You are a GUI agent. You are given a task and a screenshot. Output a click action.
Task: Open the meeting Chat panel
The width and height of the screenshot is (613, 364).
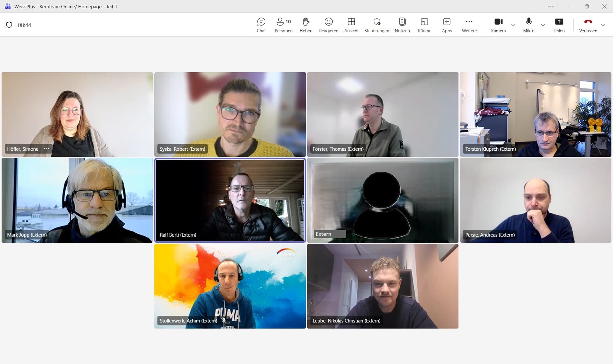point(261,25)
